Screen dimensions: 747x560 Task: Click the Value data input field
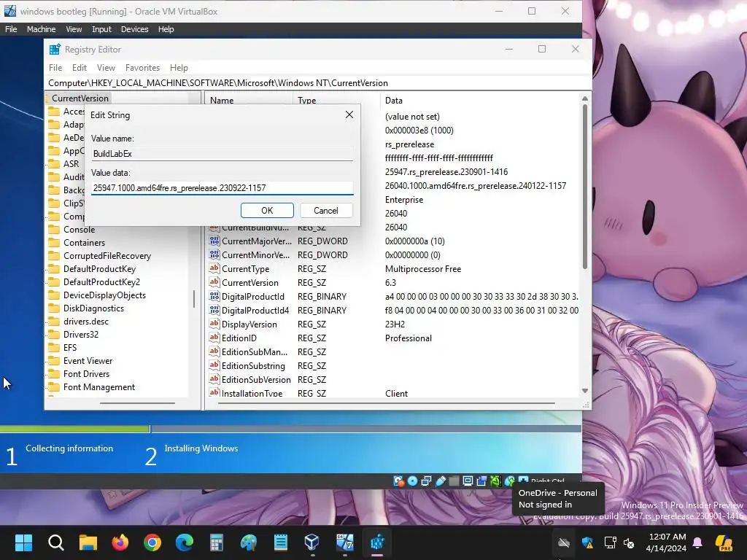[222, 187]
